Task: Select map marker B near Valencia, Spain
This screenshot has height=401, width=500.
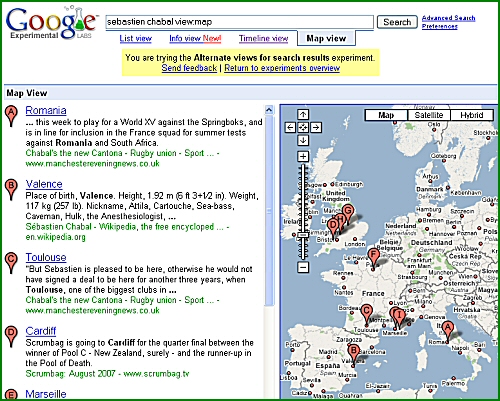Action: coord(353,353)
